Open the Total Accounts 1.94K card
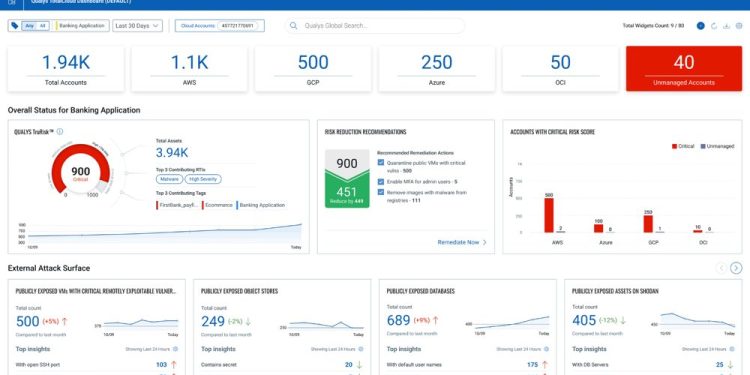Screen dimensions: 750x375 click(x=66, y=69)
